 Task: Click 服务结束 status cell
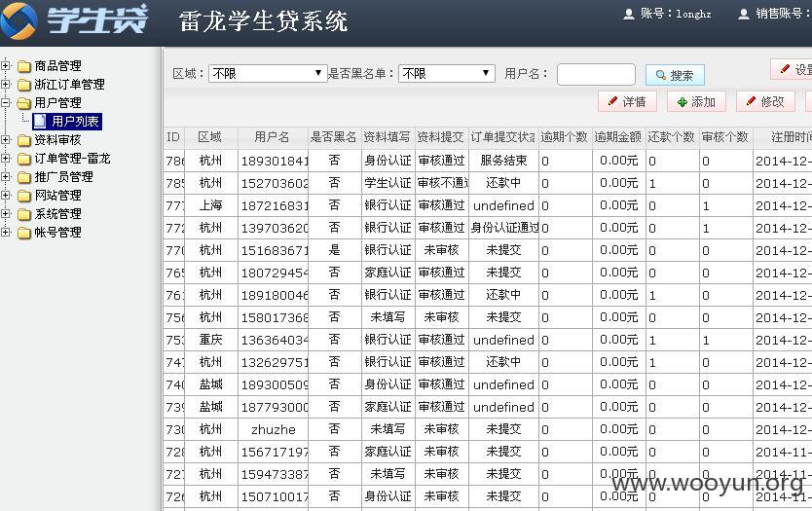point(503,161)
